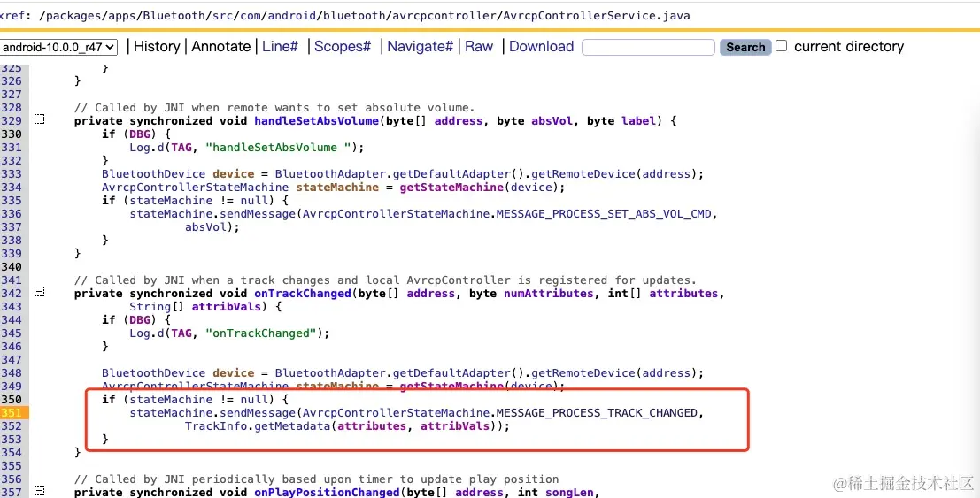Click the onTrackChanged method name
980x498 pixels.
303,293
